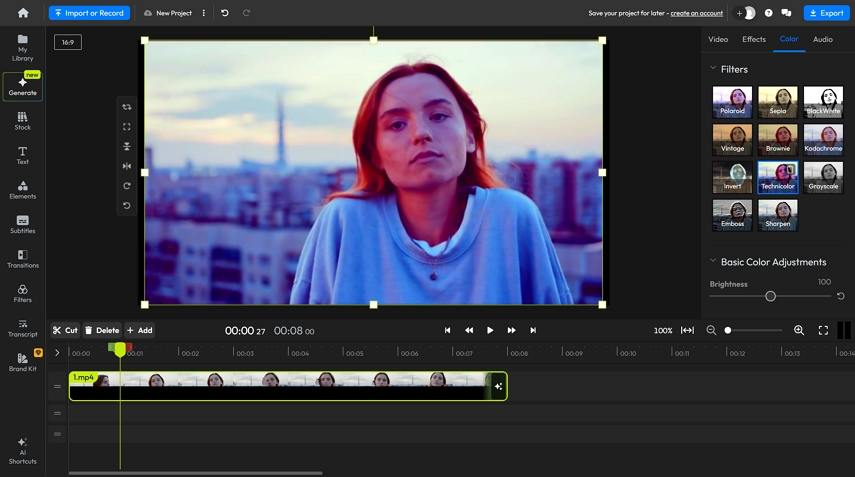The width and height of the screenshot is (855, 477).
Task: Switch to the Video tab
Action: click(718, 39)
